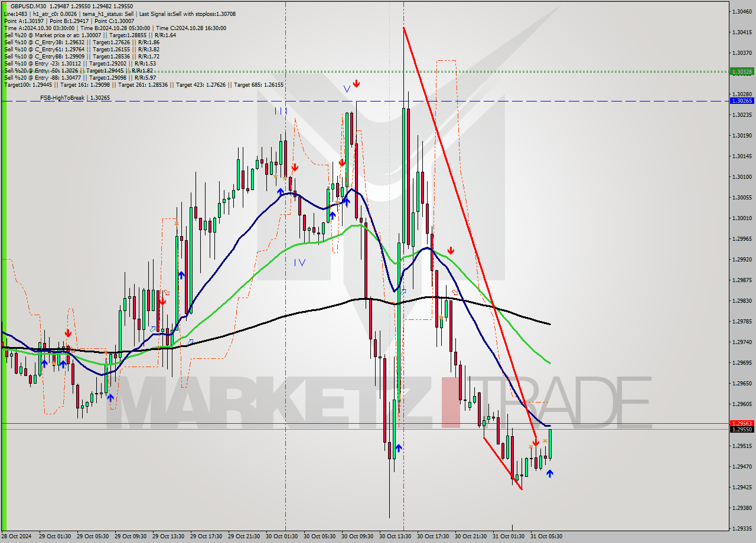Click the '30 Oct 17:30' time label

coord(433,537)
